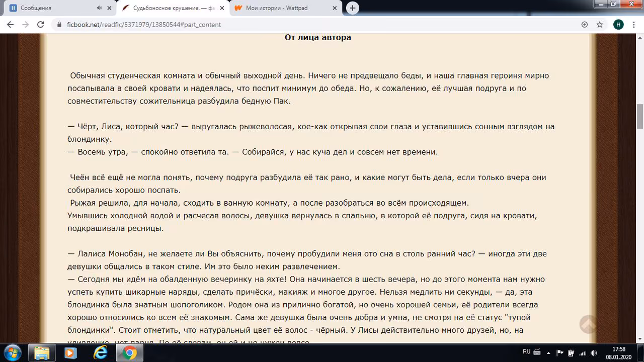The width and height of the screenshot is (644, 362).
Task: Click the heading 'От лица автора'
Action: (318, 37)
